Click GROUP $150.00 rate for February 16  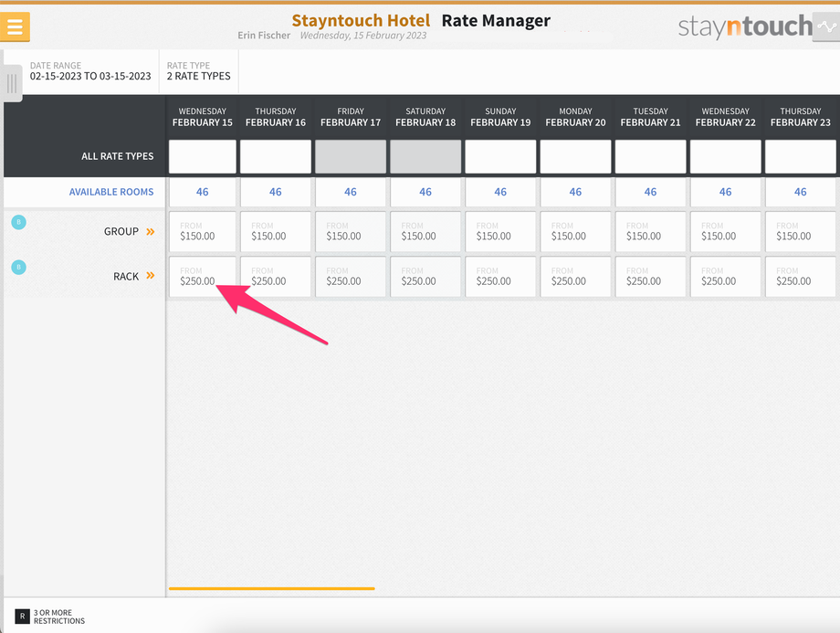[x=276, y=231]
